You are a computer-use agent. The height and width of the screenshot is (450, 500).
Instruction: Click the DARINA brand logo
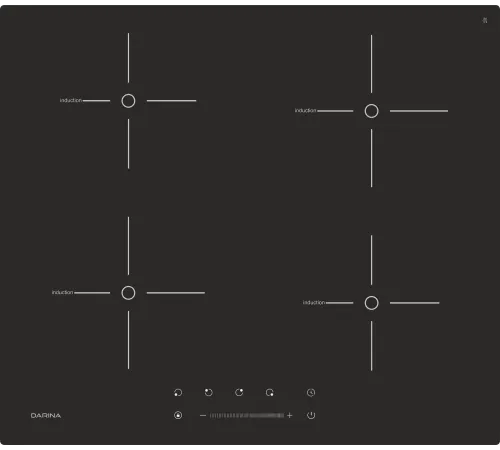pos(46,416)
